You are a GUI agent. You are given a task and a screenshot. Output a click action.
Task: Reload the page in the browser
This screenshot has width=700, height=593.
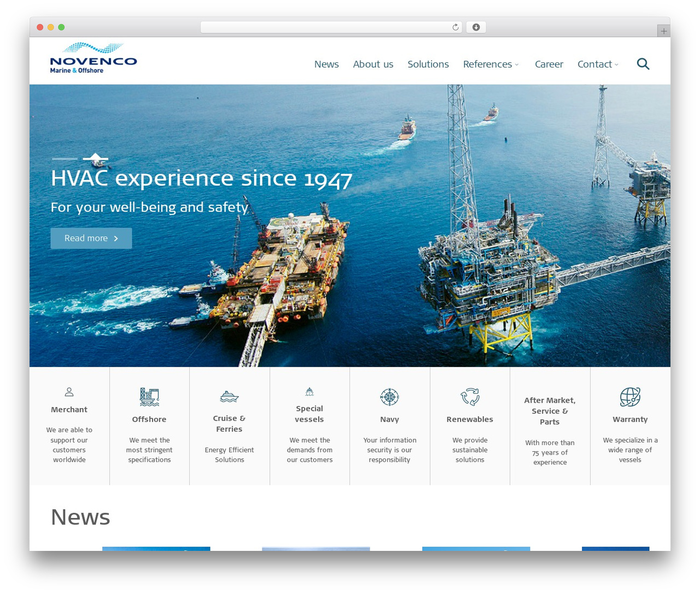coord(455,27)
